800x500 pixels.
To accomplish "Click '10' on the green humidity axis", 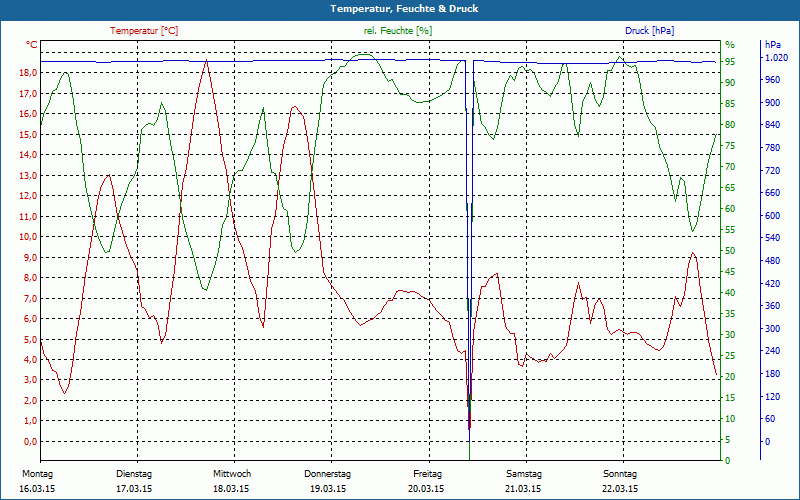I will (x=730, y=419).
